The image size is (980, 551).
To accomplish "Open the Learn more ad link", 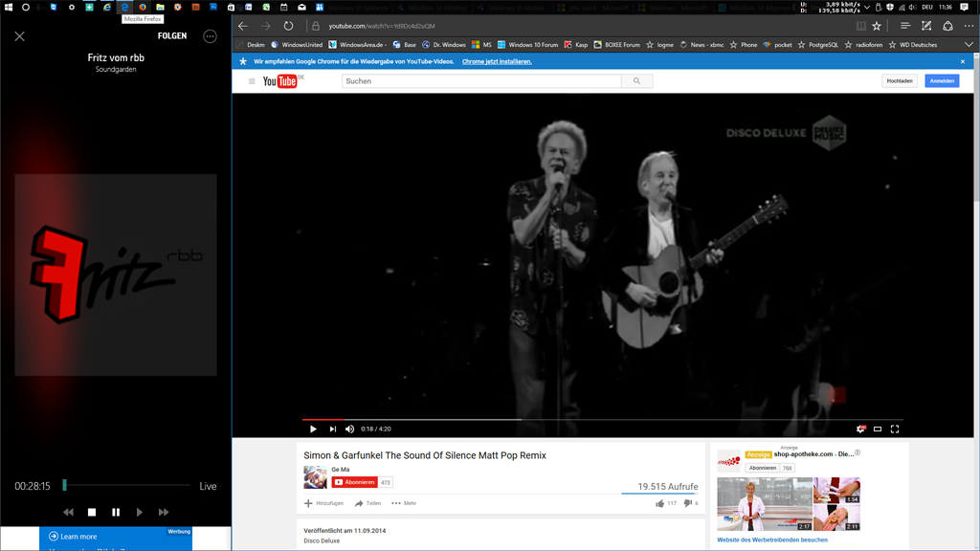I will coord(73,536).
